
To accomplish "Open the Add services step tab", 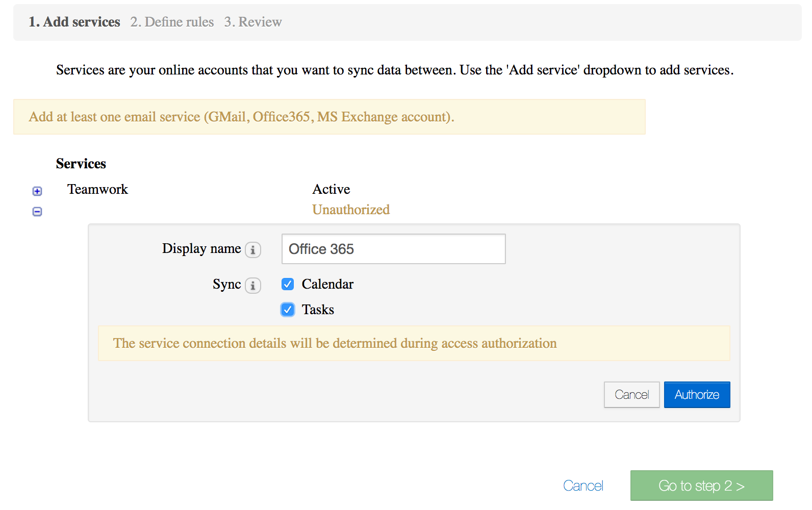I will pyautogui.click(x=74, y=22).
